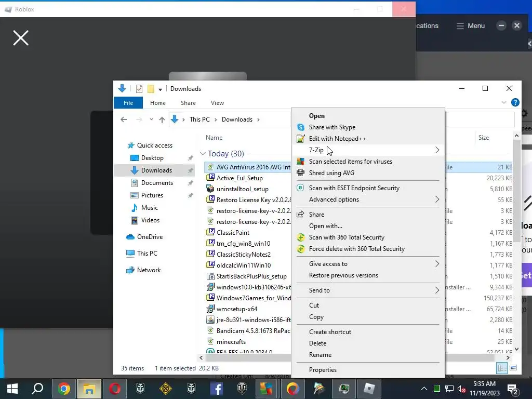Select Share with Skype context menu entry

(x=368, y=127)
